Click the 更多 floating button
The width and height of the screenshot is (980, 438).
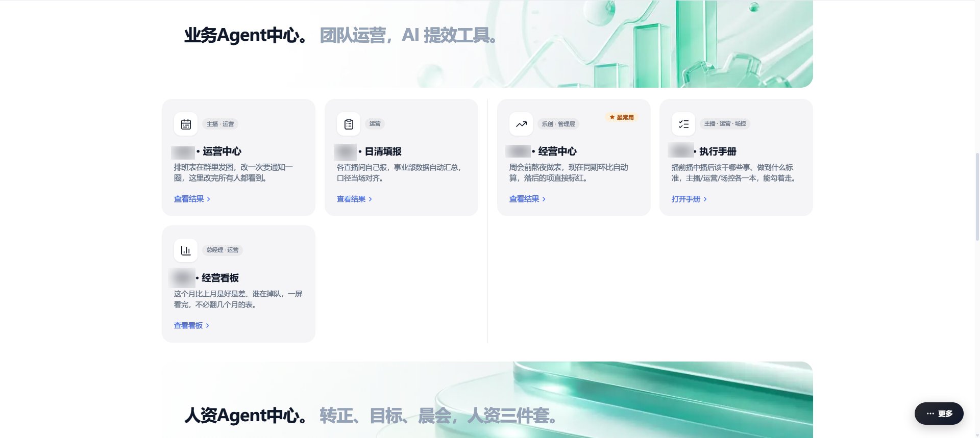click(x=939, y=414)
